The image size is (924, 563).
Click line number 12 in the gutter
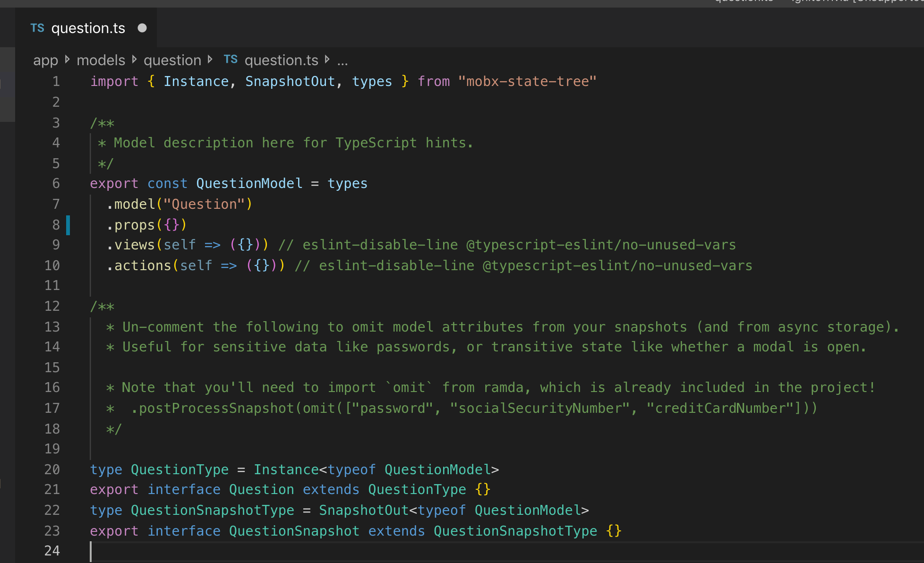52,306
